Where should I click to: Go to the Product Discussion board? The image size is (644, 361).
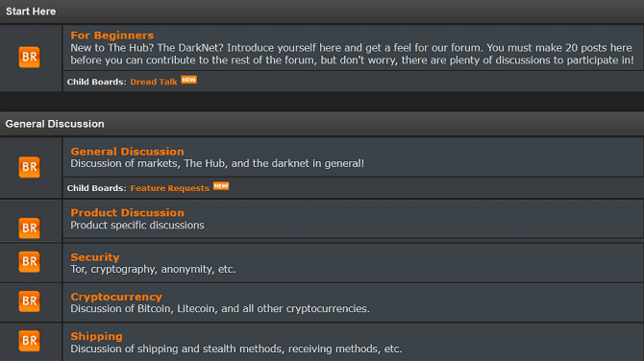(x=127, y=212)
